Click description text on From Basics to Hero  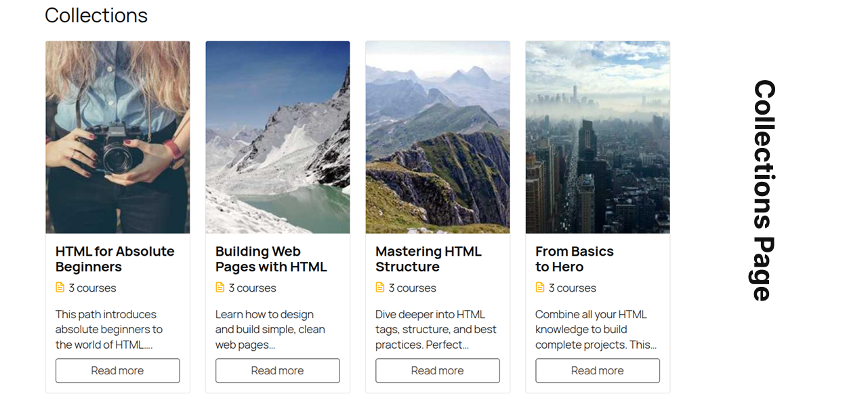(x=596, y=330)
